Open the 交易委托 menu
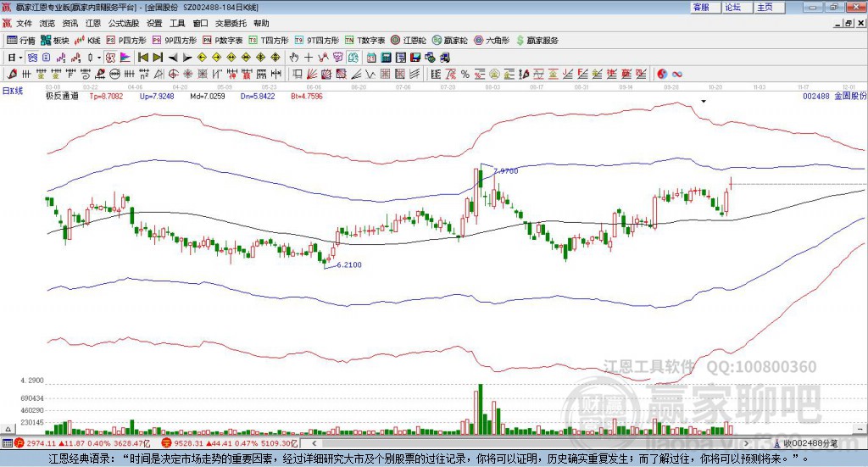The width and height of the screenshot is (868, 467). click(x=231, y=23)
